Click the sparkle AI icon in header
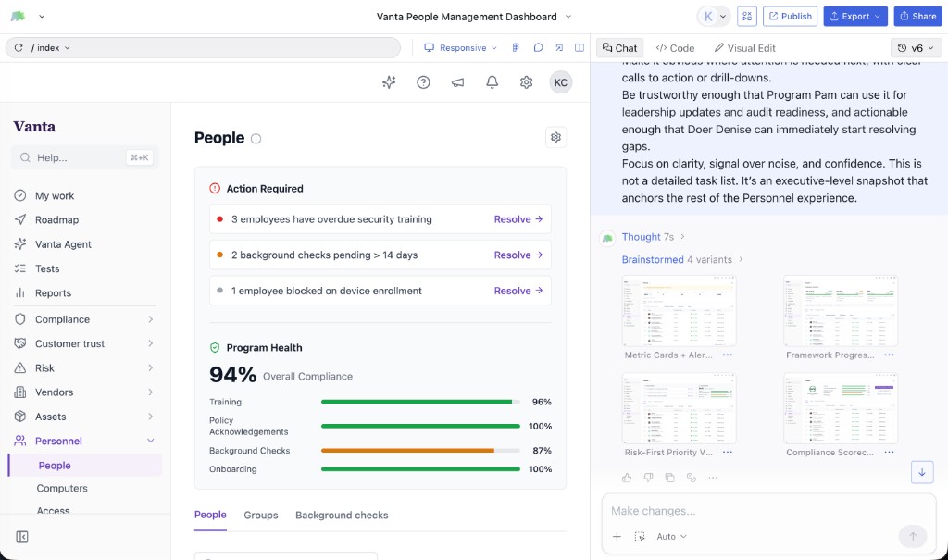Screen dimensions: 948x560 coord(389,82)
